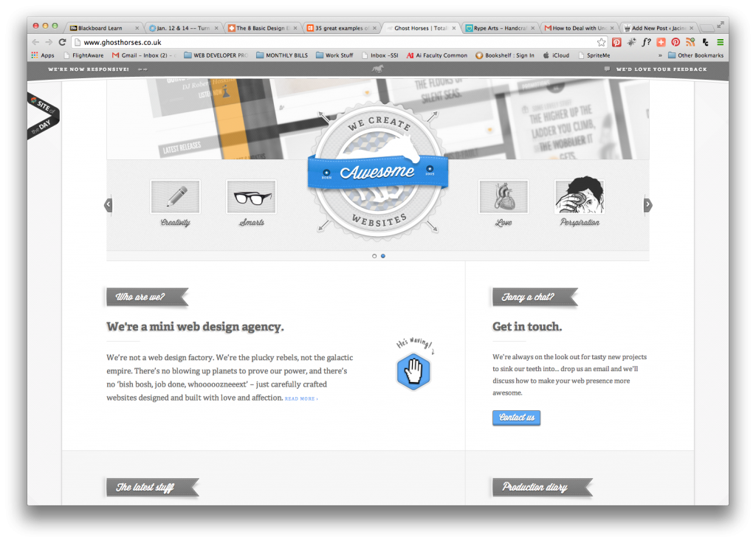
Task: Open the Chrome hamburger menu icon
Action: point(721,42)
